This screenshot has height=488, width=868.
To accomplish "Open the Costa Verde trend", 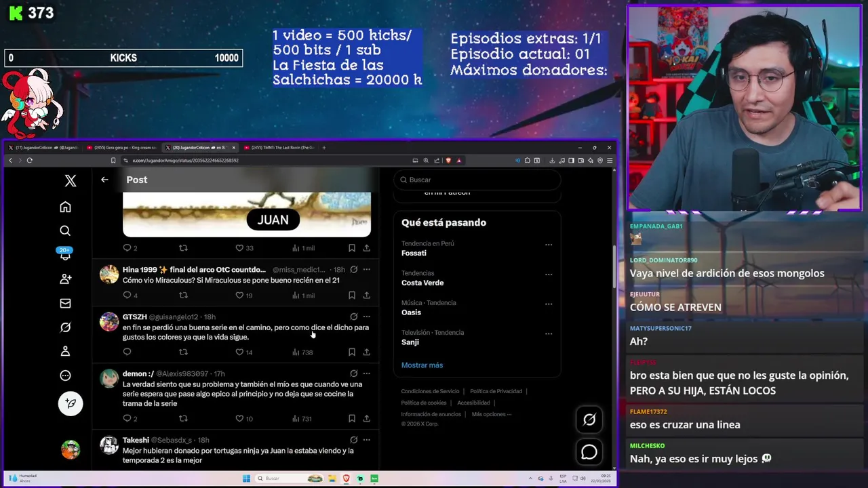I will tap(422, 283).
